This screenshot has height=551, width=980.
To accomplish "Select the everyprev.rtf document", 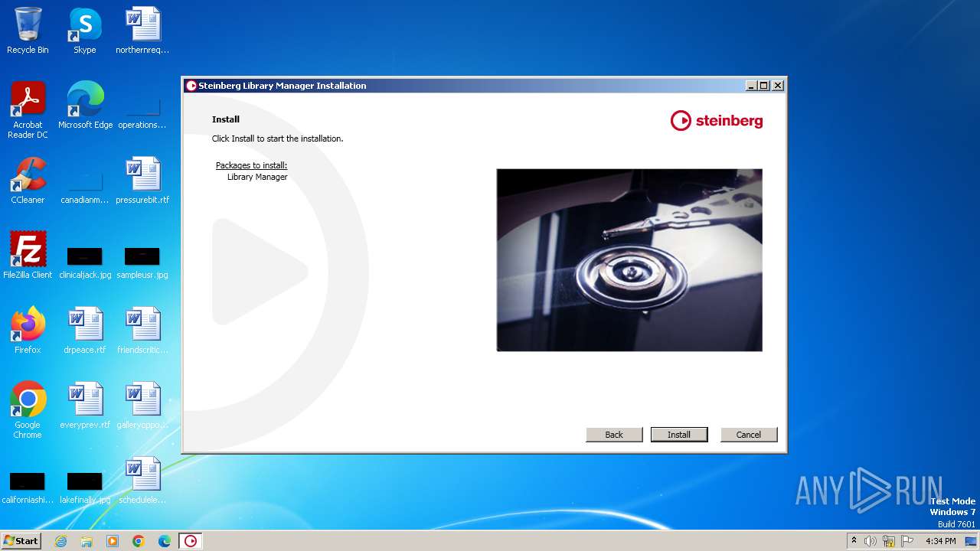I will (x=85, y=406).
